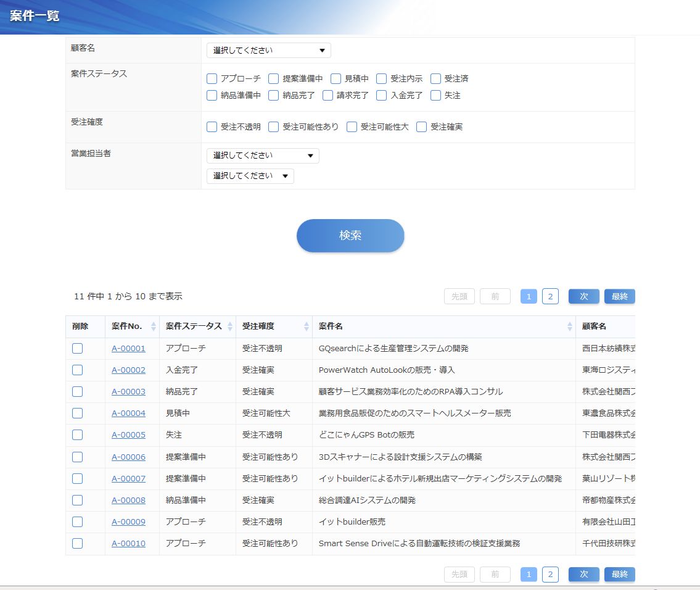Enable the 見積中 status filter
This screenshot has height=590, width=700.
click(x=336, y=78)
